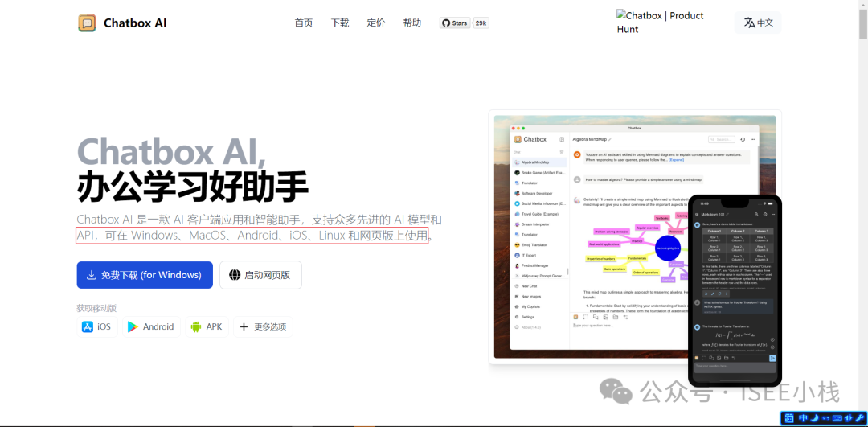Expand 更多选项 download options
This screenshot has height=427, width=868.
click(263, 326)
